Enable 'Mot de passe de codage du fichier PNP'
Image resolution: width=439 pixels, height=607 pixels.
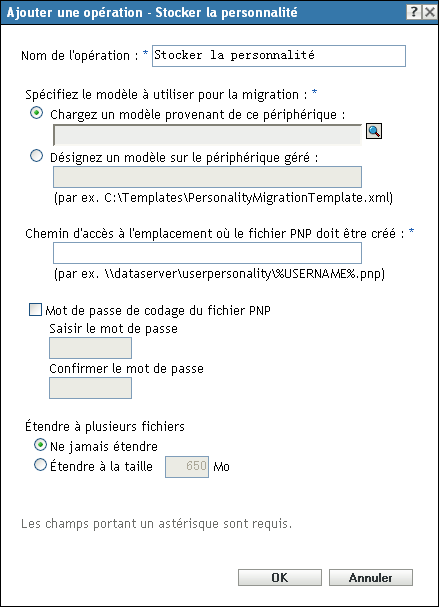[x=36, y=310]
